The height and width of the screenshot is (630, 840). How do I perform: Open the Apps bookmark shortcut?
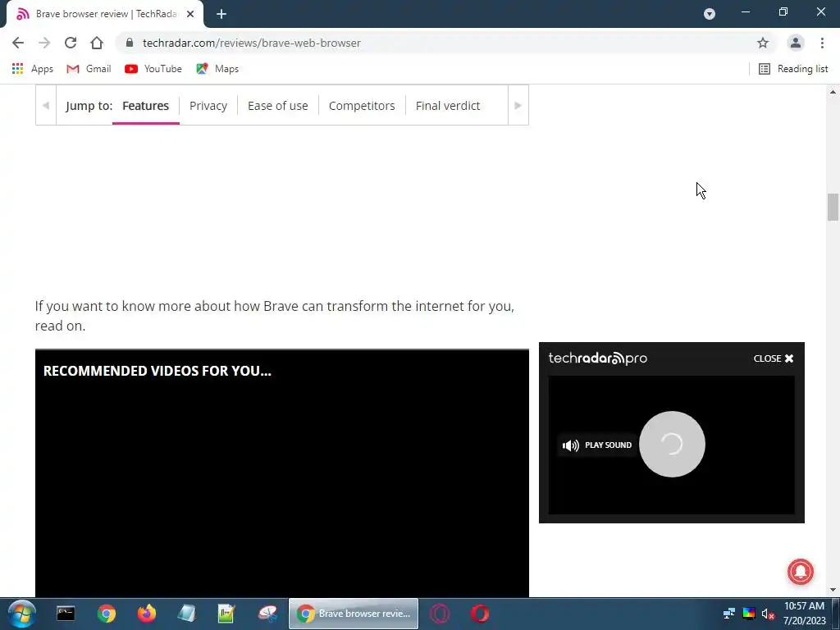coord(32,69)
